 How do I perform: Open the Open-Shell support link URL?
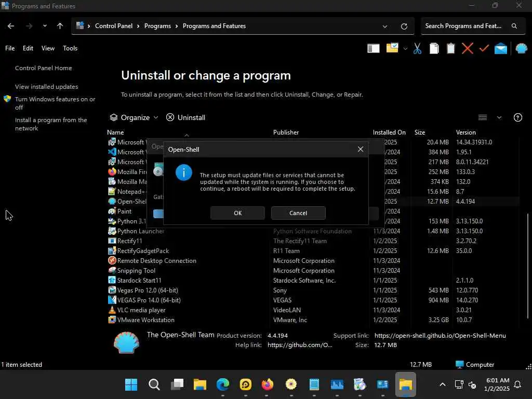440,336
